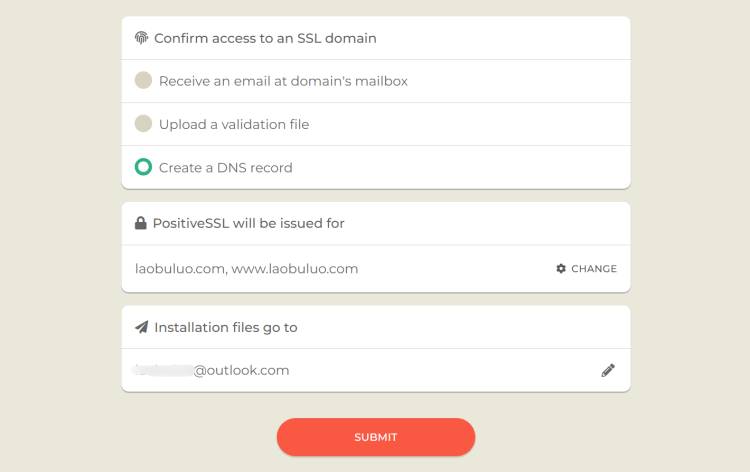Choose the Receive an email option label

point(283,81)
